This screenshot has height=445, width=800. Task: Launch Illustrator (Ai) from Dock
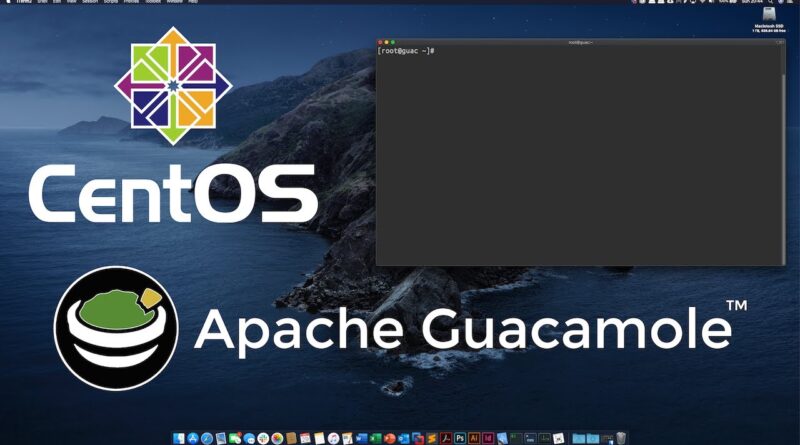pos(474,438)
